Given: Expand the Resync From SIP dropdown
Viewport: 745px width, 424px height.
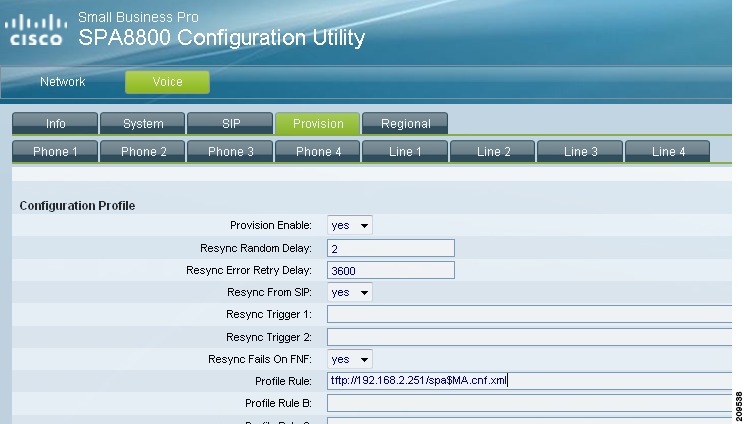Looking at the screenshot, I should [x=350, y=292].
